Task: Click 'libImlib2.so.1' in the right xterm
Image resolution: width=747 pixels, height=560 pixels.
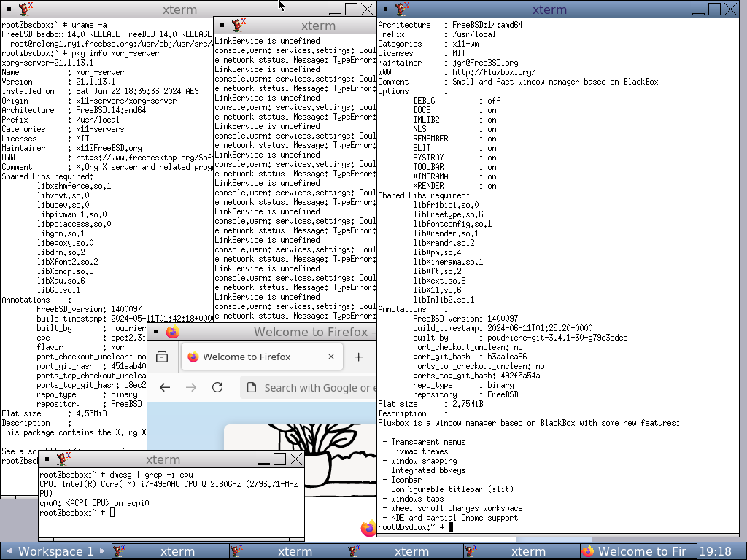Action: (x=444, y=300)
